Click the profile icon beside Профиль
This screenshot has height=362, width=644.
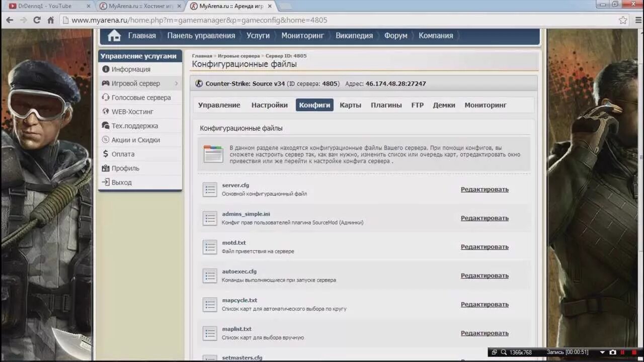tap(106, 168)
